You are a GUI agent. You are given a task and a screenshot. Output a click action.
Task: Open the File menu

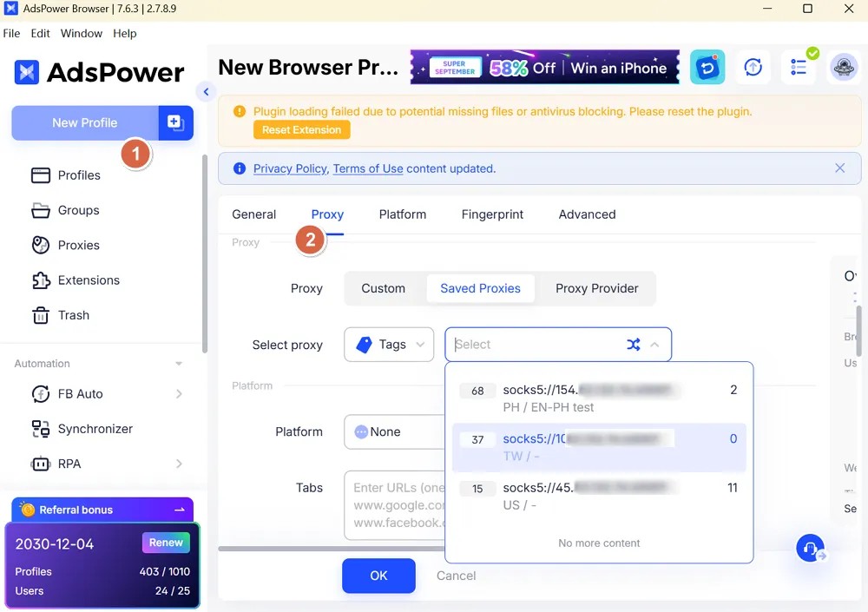click(x=11, y=33)
